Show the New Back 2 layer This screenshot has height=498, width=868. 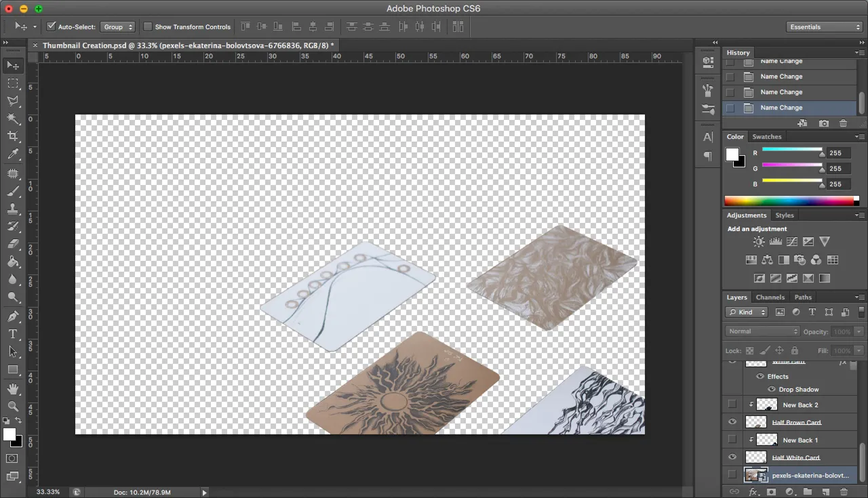(x=732, y=404)
